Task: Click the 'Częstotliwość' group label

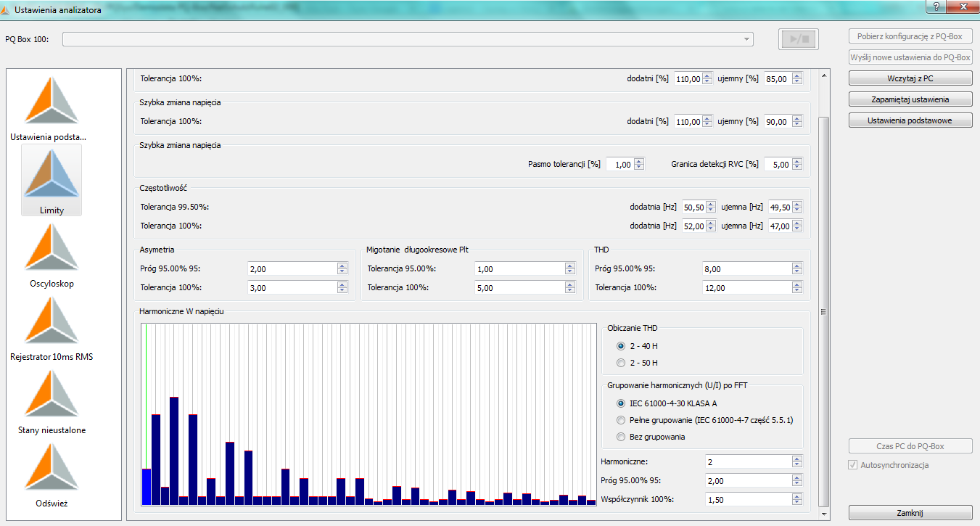Action: (163, 188)
